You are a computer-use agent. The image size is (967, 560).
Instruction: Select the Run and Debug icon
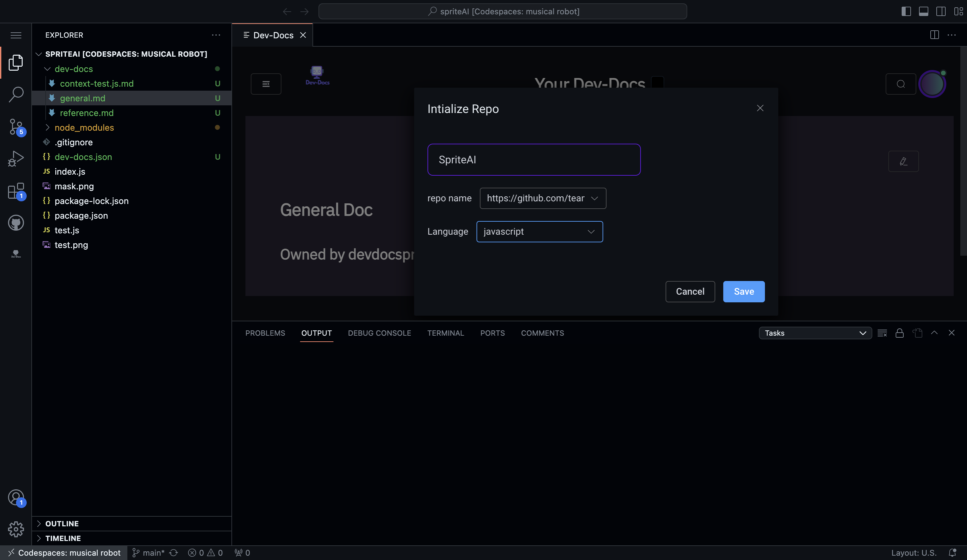click(x=16, y=158)
